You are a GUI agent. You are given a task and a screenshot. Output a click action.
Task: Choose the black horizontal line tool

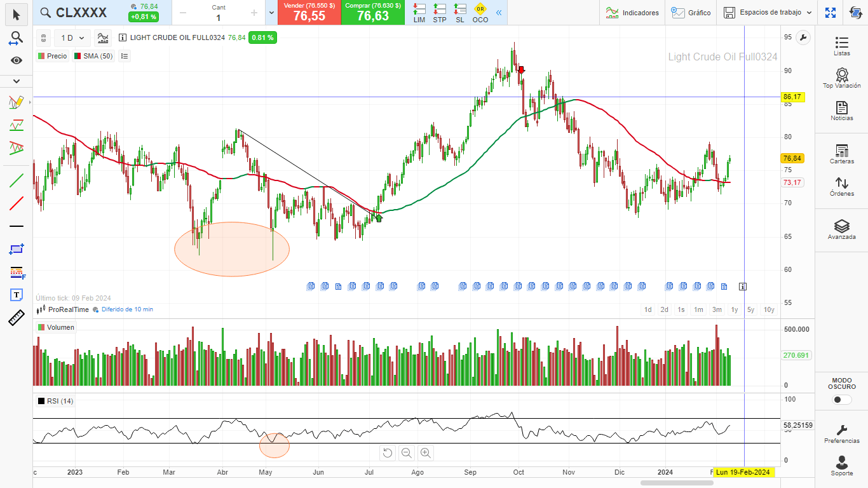pos(17,226)
